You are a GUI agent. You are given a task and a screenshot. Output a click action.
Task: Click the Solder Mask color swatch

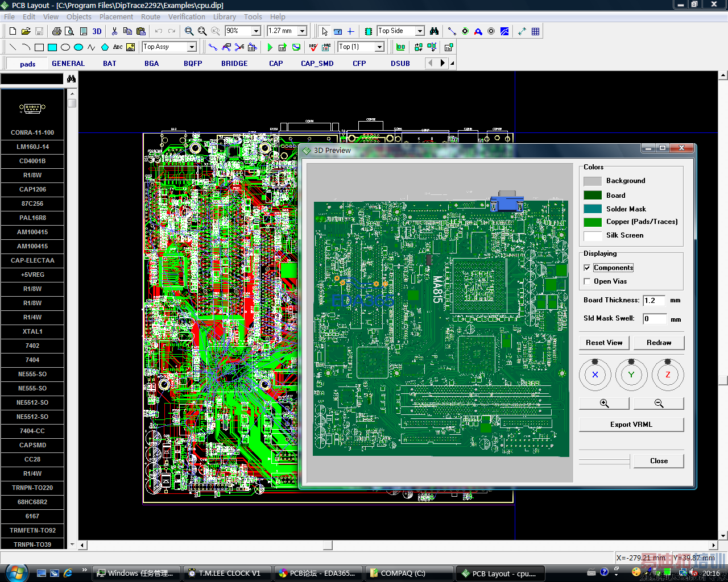[592, 209]
